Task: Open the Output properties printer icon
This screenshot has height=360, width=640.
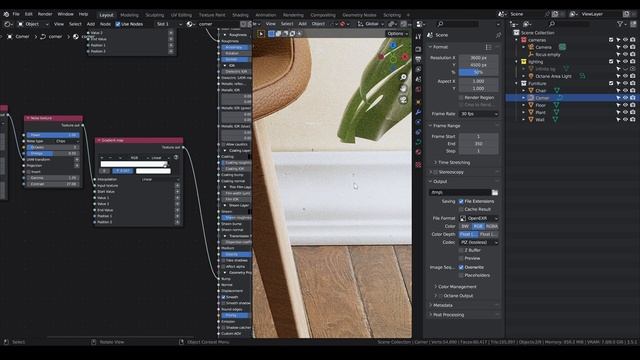Action: [x=418, y=59]
